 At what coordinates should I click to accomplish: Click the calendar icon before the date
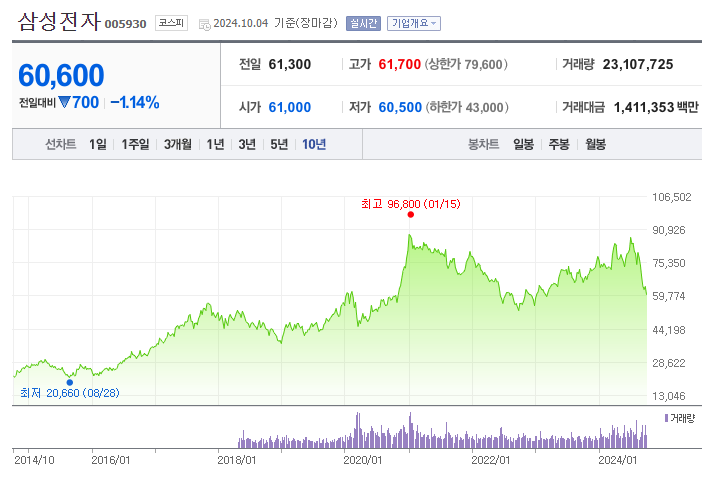tap(205, 25)
